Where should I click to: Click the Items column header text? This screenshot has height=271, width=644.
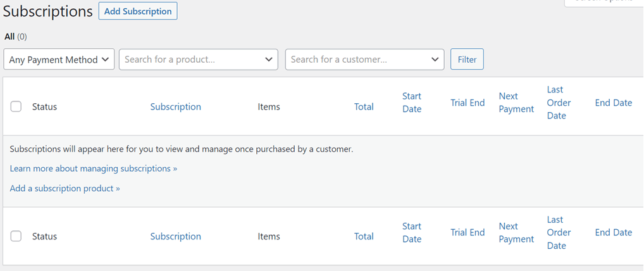[x=269, y=106]
